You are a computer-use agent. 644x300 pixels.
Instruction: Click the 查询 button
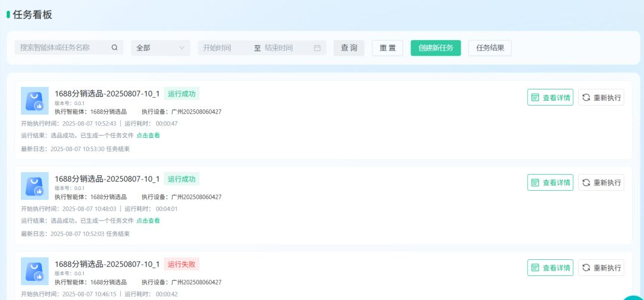click(349, 48)
